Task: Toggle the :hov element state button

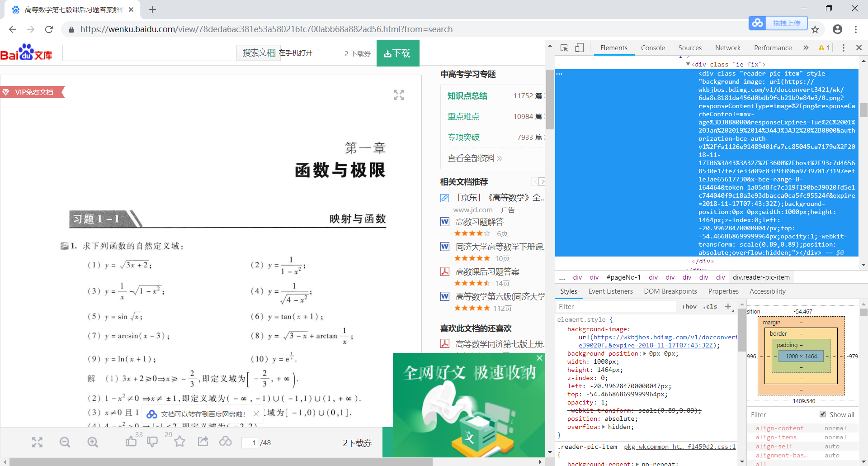Action: 689,306
